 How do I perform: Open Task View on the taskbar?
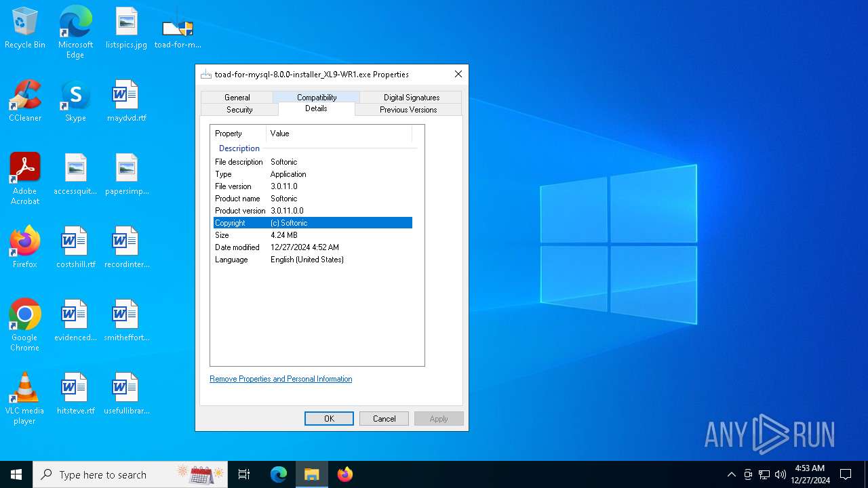(x=244, y=474)
